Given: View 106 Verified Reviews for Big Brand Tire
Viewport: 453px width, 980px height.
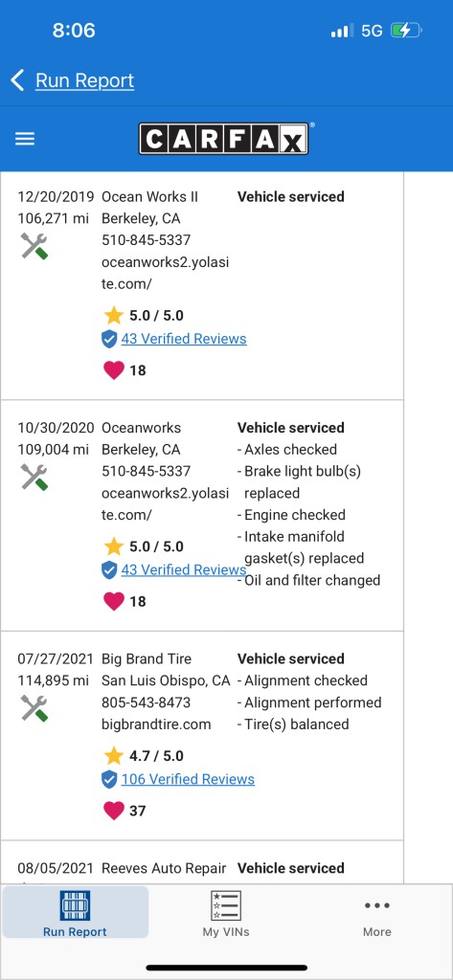Looking at the screenshot, I should click(x=188, y=779).
